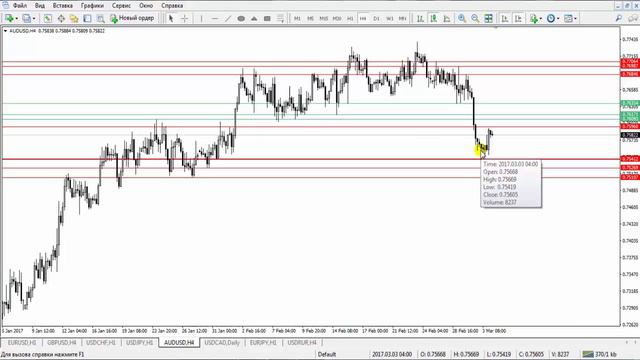
Task: Expand the periods dropdown arrow
Action: tap(558, 19)
